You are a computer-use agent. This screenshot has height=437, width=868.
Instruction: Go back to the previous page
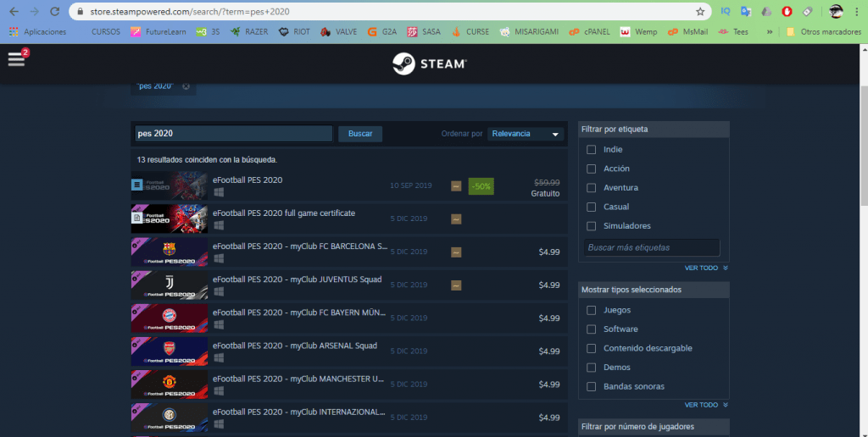[x=14, y=11]
